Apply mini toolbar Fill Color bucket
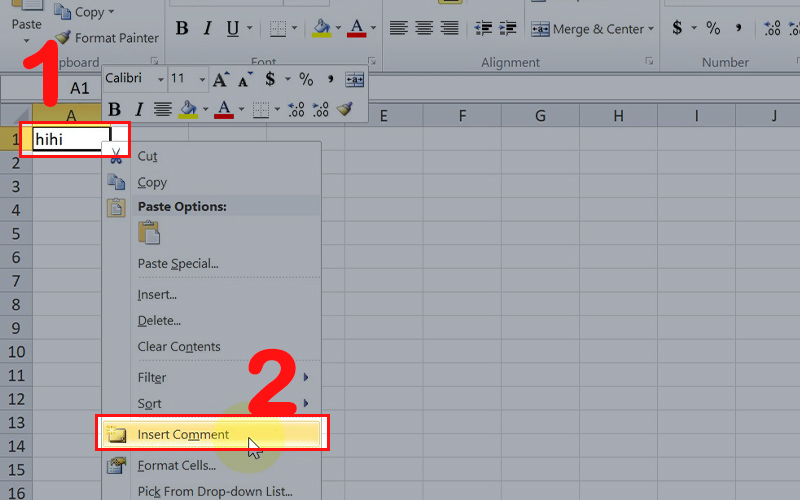Screen dimensions: 800x500 188,109
